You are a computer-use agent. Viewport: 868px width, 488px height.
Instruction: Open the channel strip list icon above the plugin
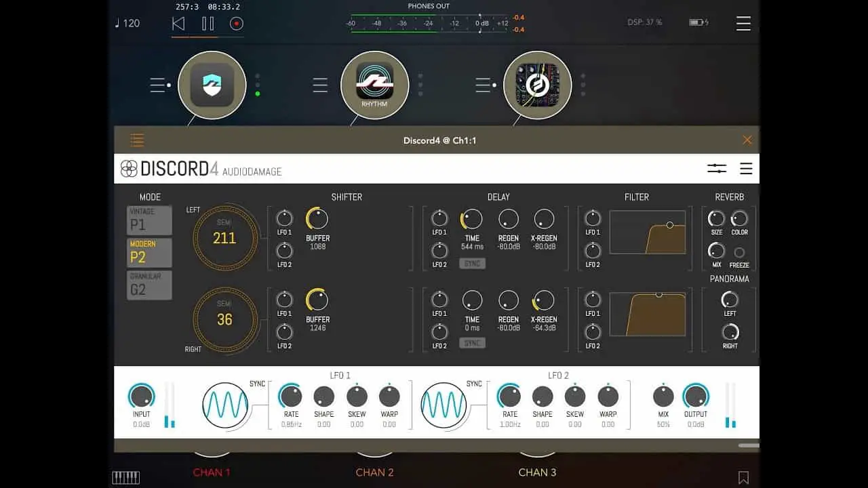point(137,140)
